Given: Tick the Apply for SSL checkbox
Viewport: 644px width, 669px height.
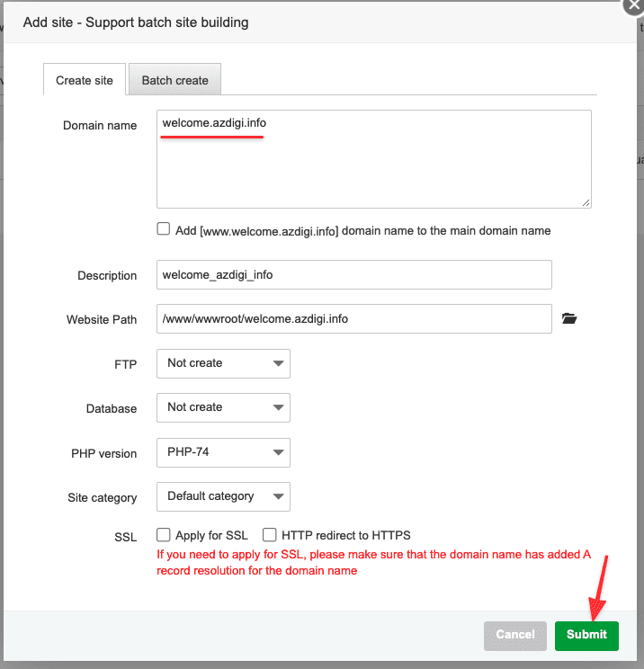Looking at the screenshot, I should tap(164, 534).
